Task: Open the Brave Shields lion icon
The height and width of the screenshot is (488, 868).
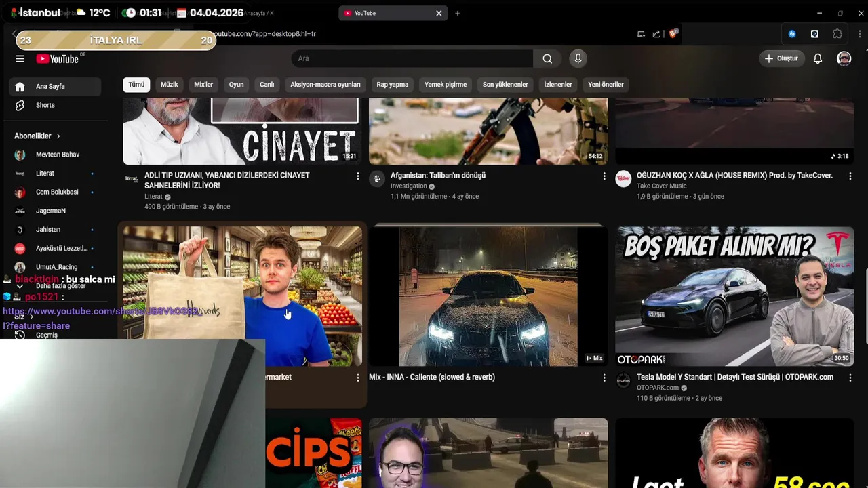Action: 673,33
